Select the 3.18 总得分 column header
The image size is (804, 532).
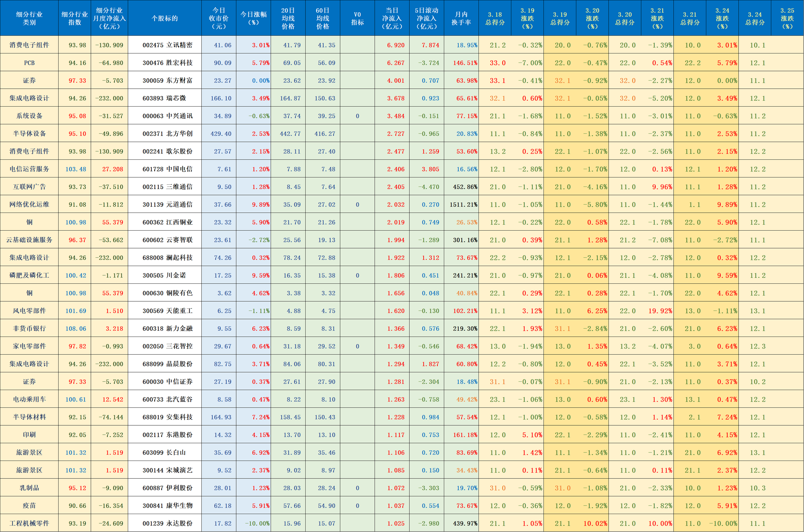tap(495, 17)
